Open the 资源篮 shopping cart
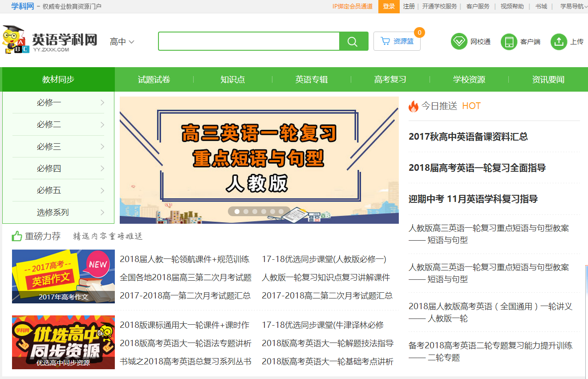 [397, 41]
